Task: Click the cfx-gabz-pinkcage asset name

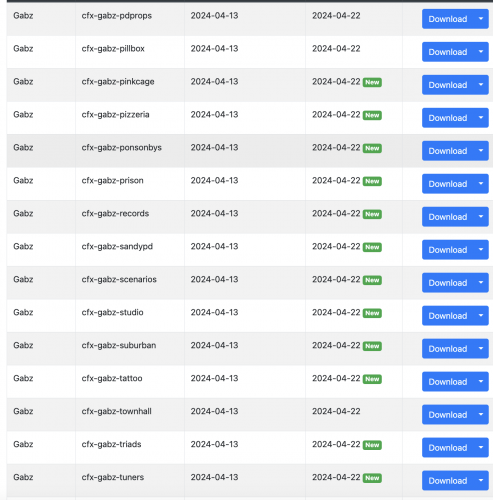Action: pyautogui.click(x=118, y=82)
